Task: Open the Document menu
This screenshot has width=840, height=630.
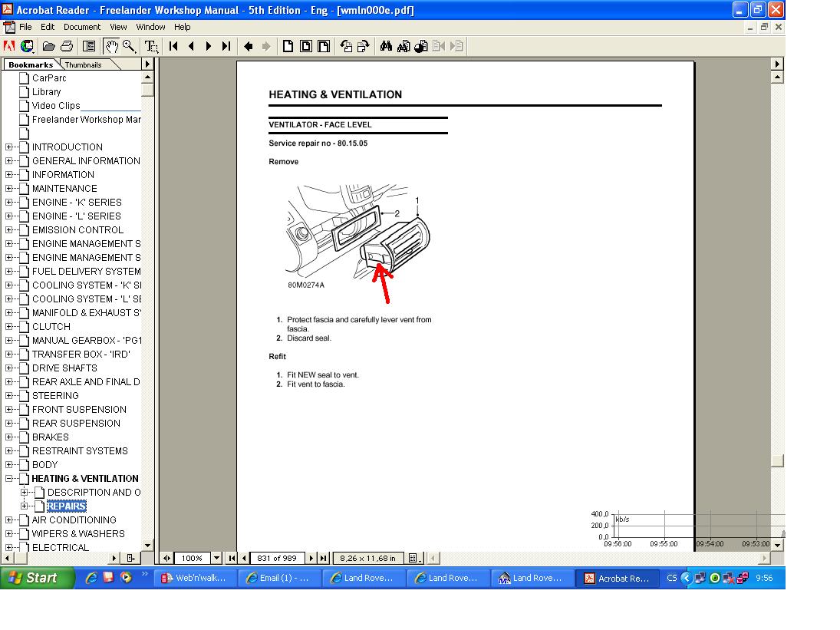Action: coord(81,27)
